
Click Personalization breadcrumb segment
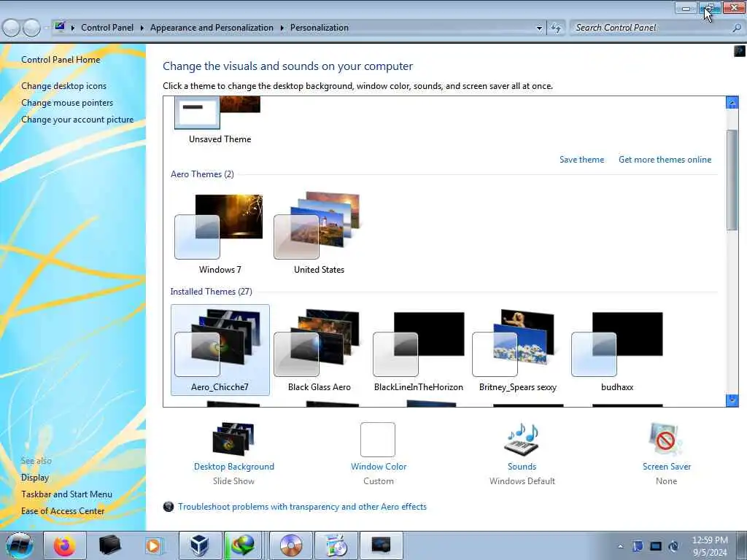pyautogui.click(x=320, y=28)
